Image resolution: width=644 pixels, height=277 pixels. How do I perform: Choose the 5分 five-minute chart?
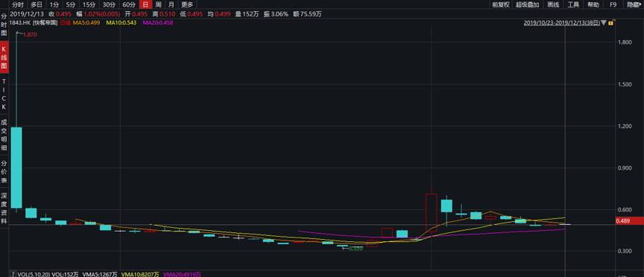(71, 4)
